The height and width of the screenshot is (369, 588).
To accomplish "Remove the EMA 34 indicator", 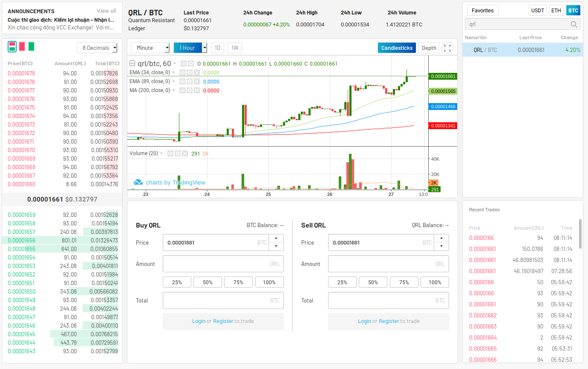I will (x=196, y=72).
